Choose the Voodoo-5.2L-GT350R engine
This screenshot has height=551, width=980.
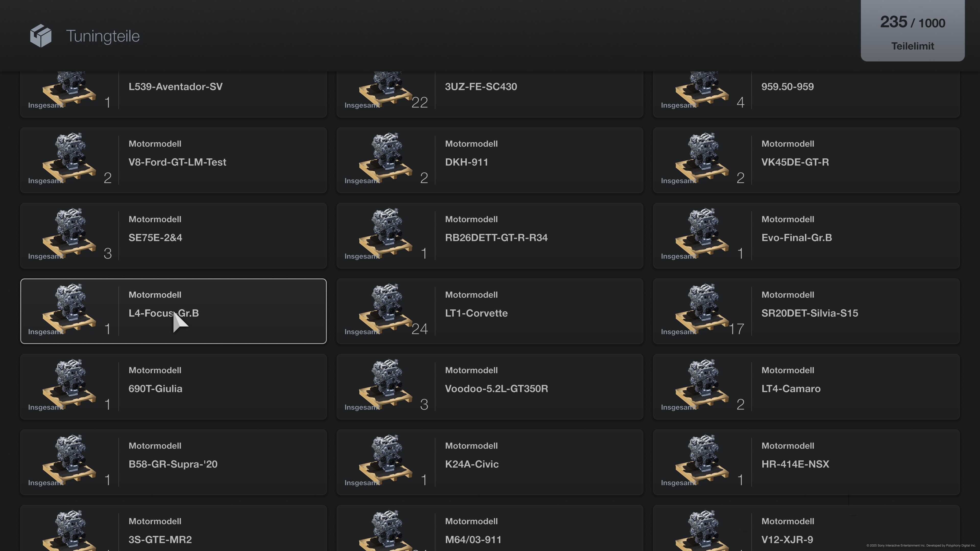tap(490, 387)
